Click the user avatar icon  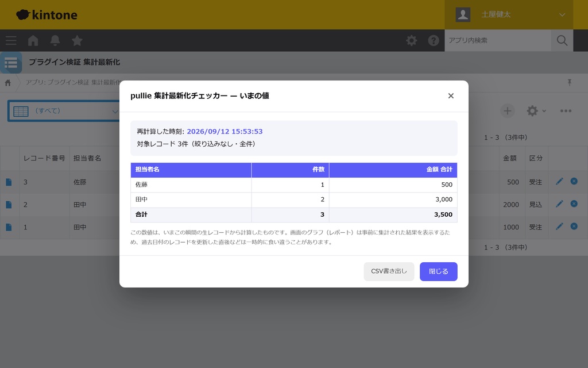click(x=463, y=14)
